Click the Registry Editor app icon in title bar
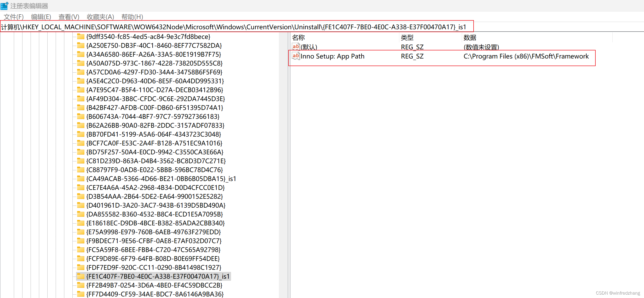 click(x=4, y=6)
